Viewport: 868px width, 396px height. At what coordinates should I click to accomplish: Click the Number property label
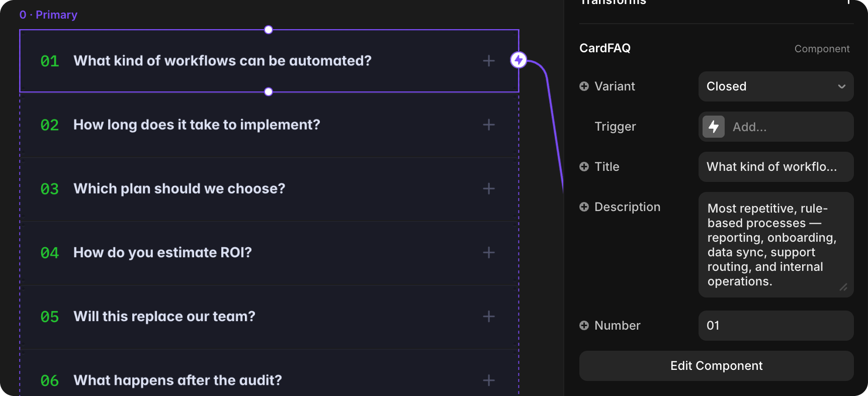[x=617, y=326]
